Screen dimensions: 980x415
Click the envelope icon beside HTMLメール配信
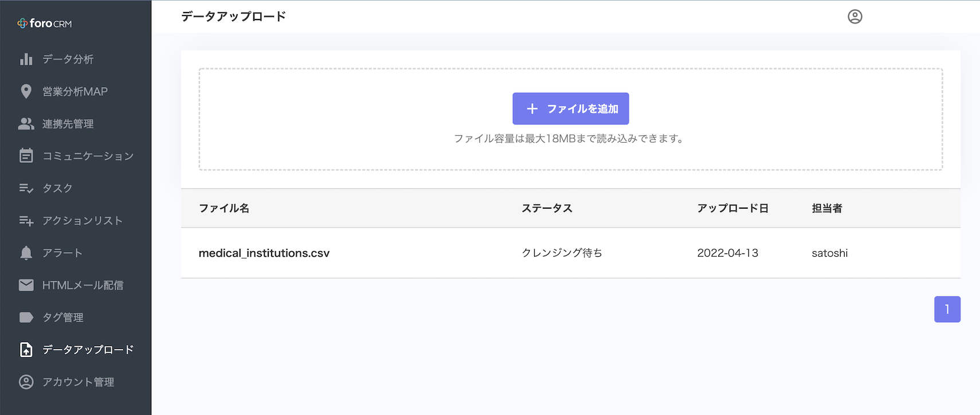point(26,285)
